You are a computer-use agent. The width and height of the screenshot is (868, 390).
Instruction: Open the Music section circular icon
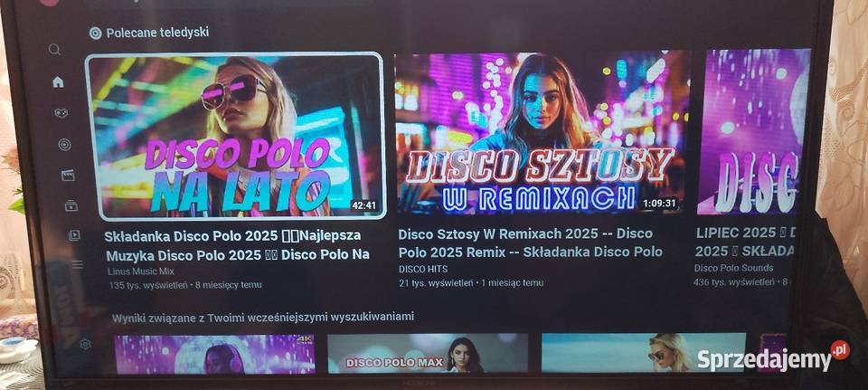coord(65,145)
